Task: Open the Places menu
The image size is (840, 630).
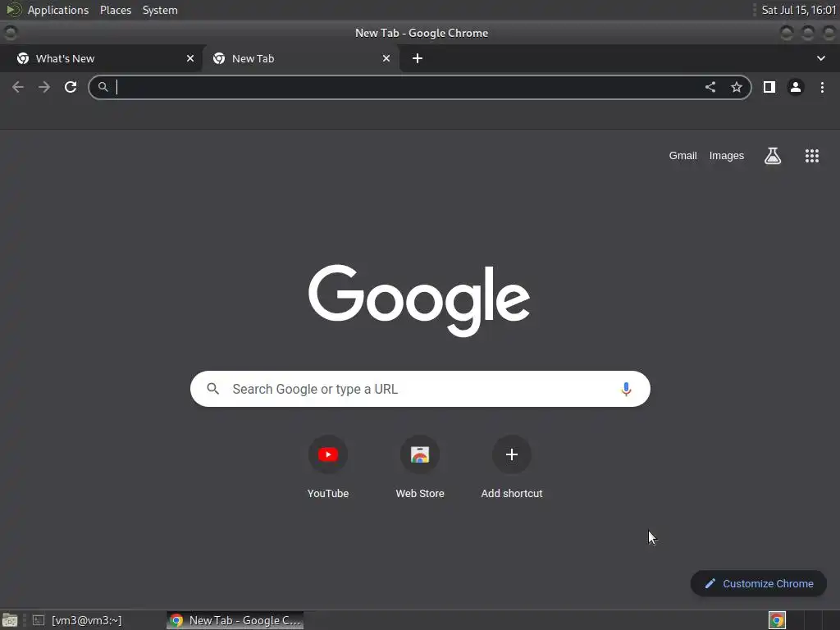Action: point(115,10)
